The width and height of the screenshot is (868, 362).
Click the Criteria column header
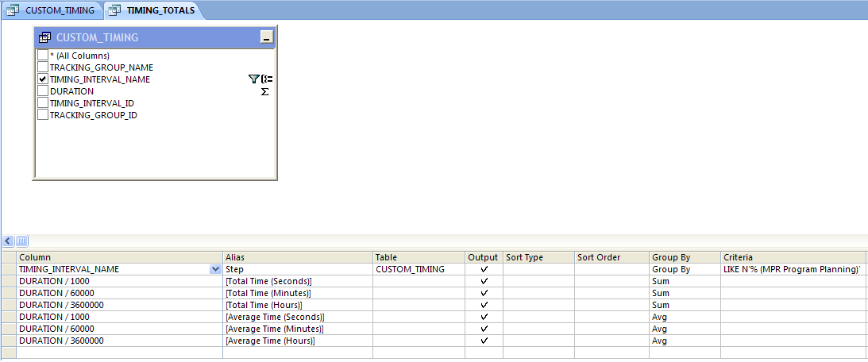(792, 257)
